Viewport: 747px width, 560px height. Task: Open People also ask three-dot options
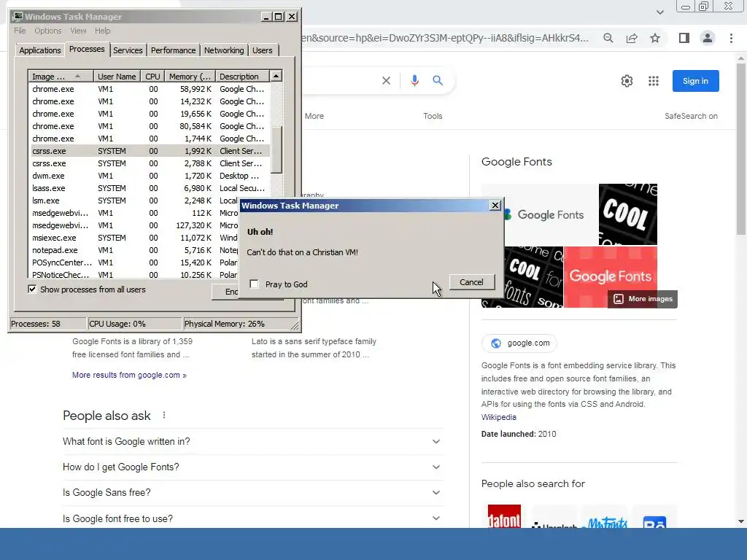164,415
